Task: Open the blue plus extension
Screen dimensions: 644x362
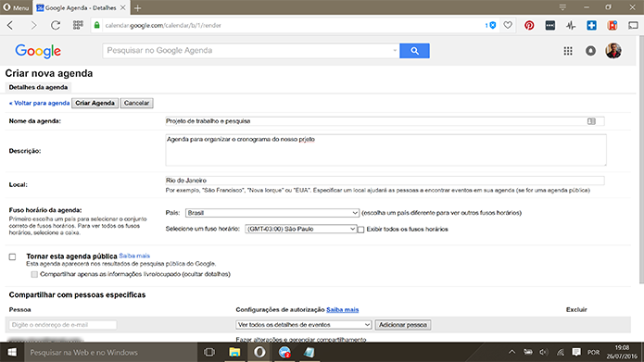Action: tap(591, 25)
